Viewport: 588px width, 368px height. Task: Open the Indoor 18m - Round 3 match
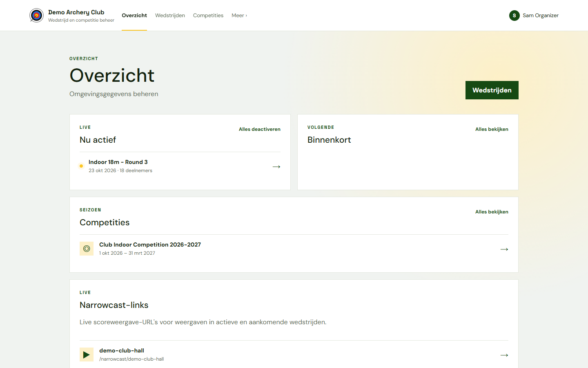pyautogui.click(x=180, y=166)
